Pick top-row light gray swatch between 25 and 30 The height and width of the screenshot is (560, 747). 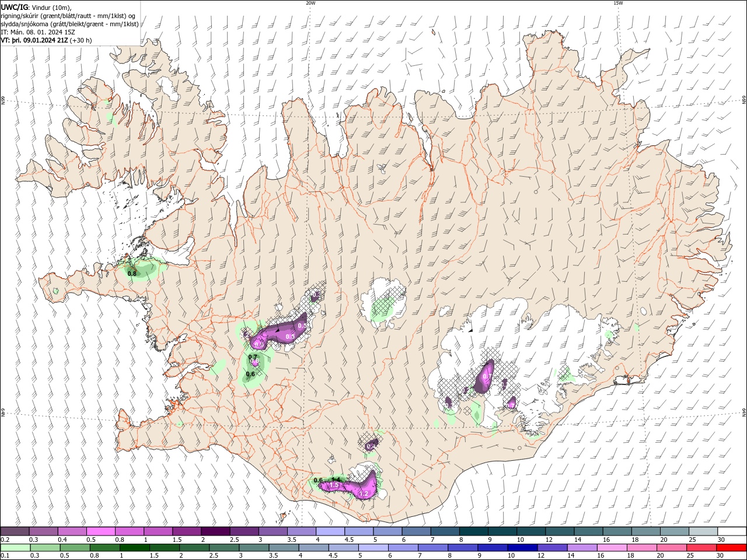(703, 531)
